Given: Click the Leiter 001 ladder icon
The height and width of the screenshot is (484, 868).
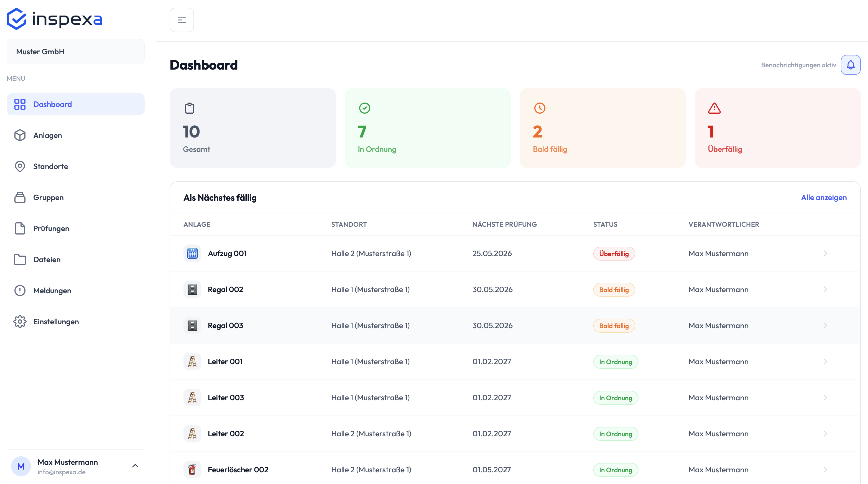Looking at the screenshot, I should pos(192,362).
